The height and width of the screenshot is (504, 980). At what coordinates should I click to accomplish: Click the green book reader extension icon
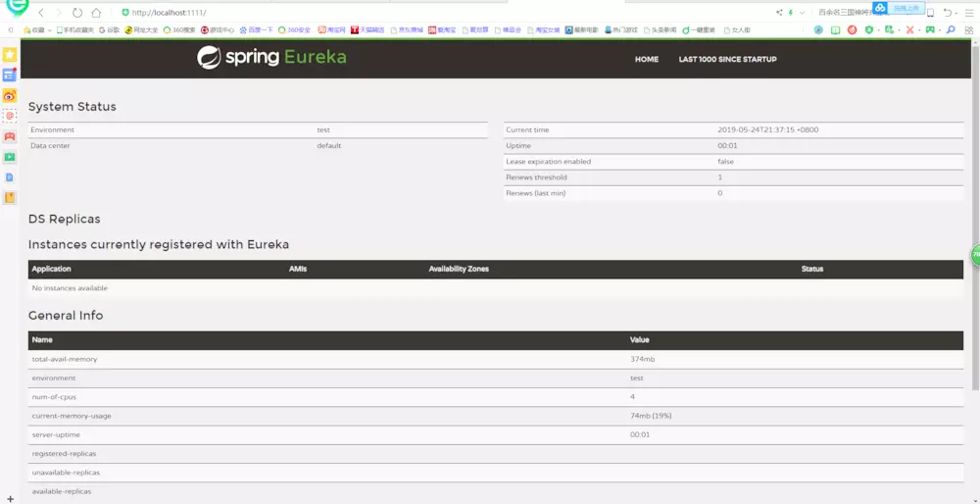click(835, 29)
